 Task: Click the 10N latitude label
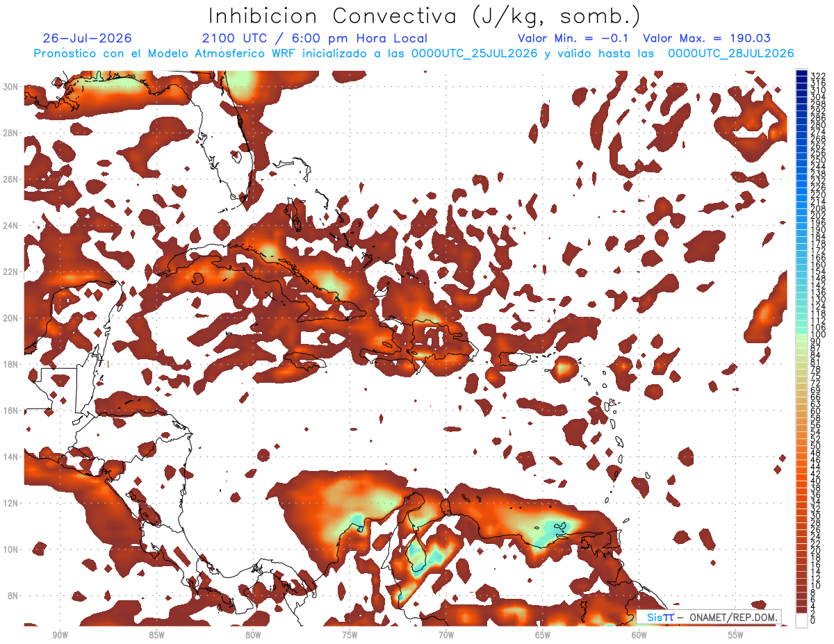(x=11, y=550)
